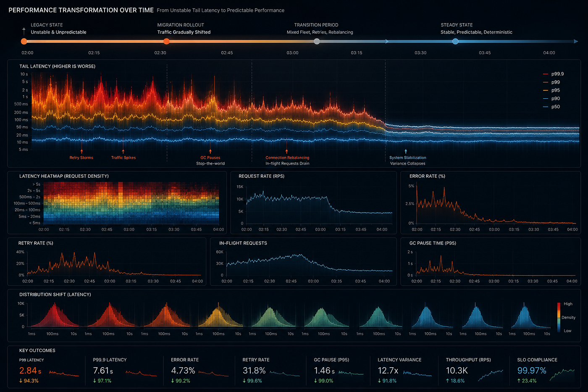Click the blue arrow above System Stabilization
Image resolution: width=588 pixels, height=392 pixels.
pyautogui.click(x=406, y=151)
